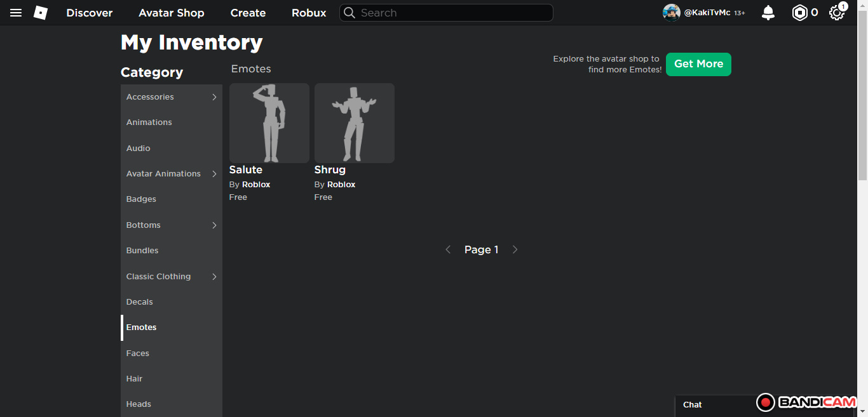The width and height of the screenshot is (868, 417).
Task: Expand the Accessories category
Action: 214,97
